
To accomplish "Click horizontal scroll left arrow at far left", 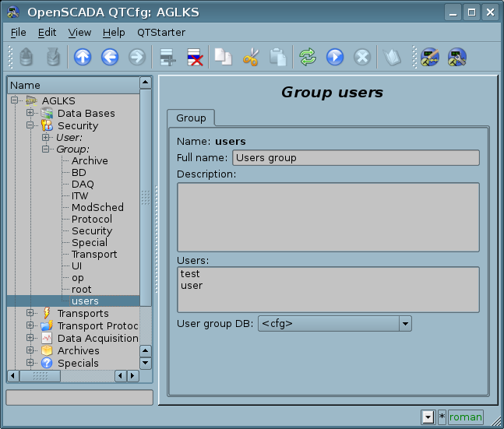I will pos(13,375).
